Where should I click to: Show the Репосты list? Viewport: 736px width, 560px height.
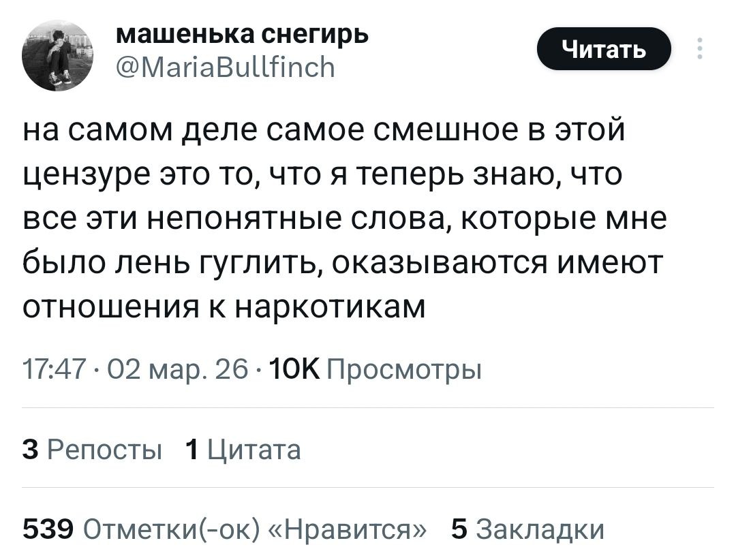104,450
